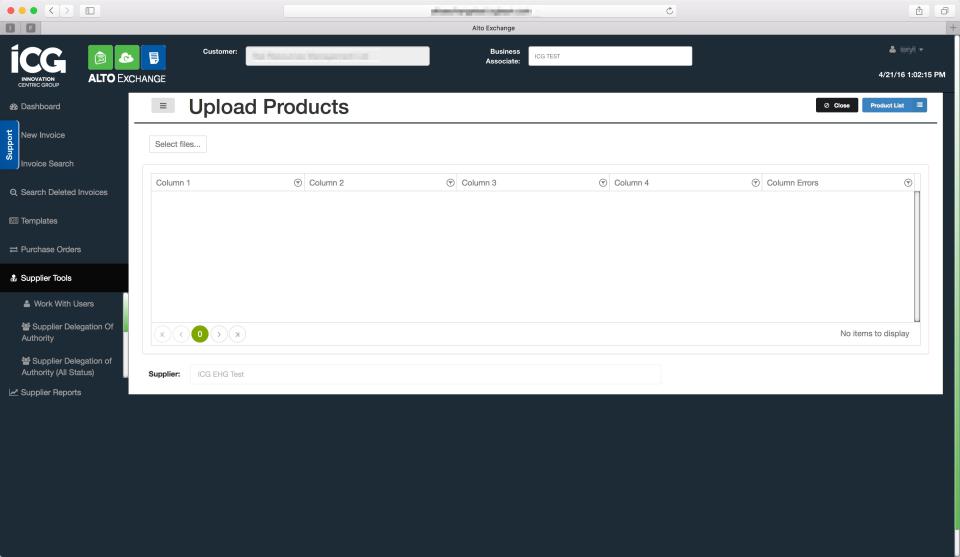Open Supplier Reports in sidebar

45,392
